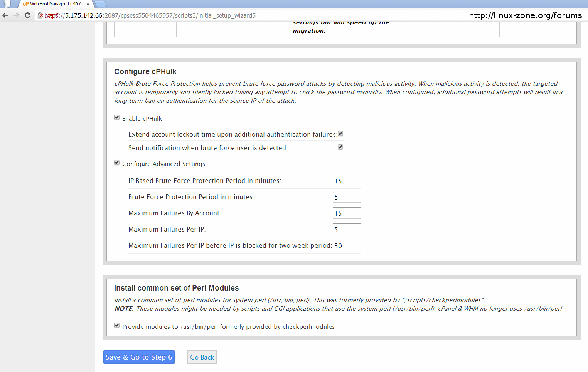Focus the Maximum Failures By Account field
Image resolution: width=588 pixels, height=372 pixels.
click(346, 213)
